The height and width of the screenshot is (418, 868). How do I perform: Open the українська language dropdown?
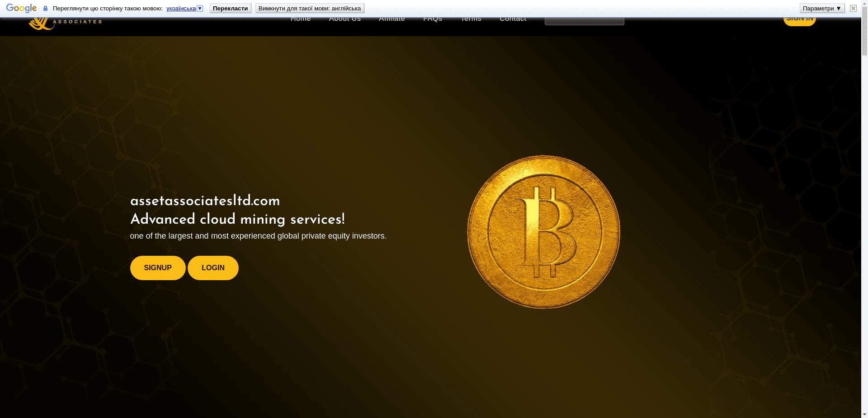pos(184,9)
